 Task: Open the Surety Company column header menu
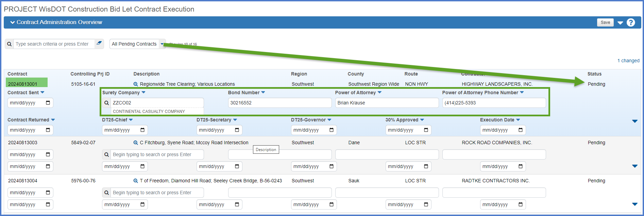[143, 93]
